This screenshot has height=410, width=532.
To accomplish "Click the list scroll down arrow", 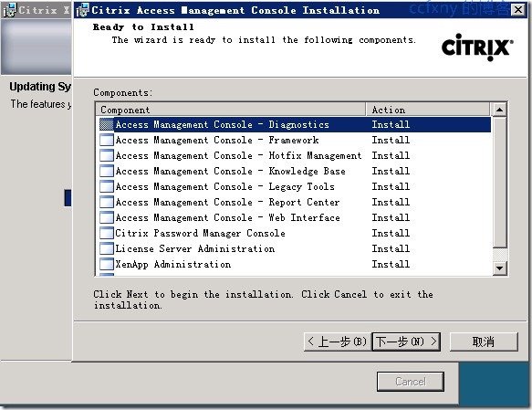I will pos(499,268).
